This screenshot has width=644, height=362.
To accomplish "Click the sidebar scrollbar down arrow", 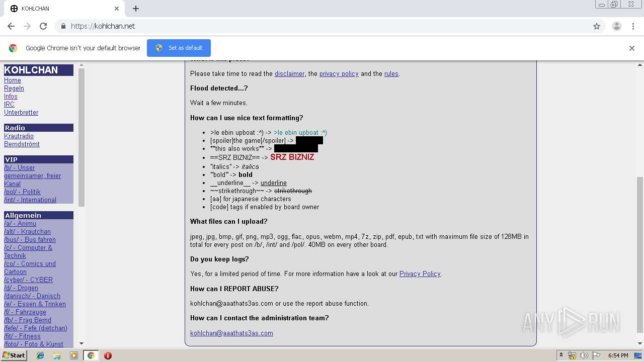I will tap(82, 344).
